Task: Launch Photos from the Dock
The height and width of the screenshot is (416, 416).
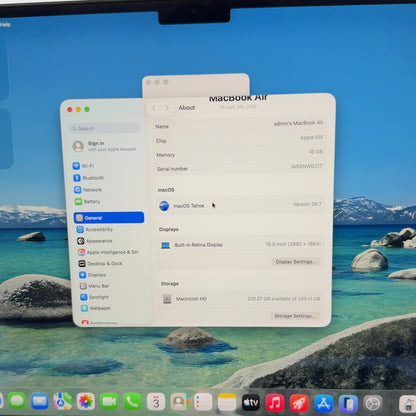Action: coord(86,401)
